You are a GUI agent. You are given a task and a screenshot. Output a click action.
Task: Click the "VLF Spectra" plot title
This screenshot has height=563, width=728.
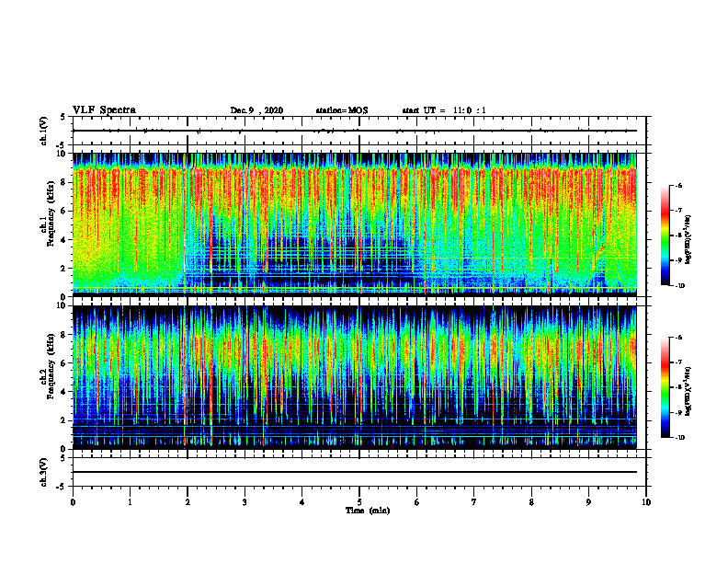pyautogui.click(x=104, y=110)
